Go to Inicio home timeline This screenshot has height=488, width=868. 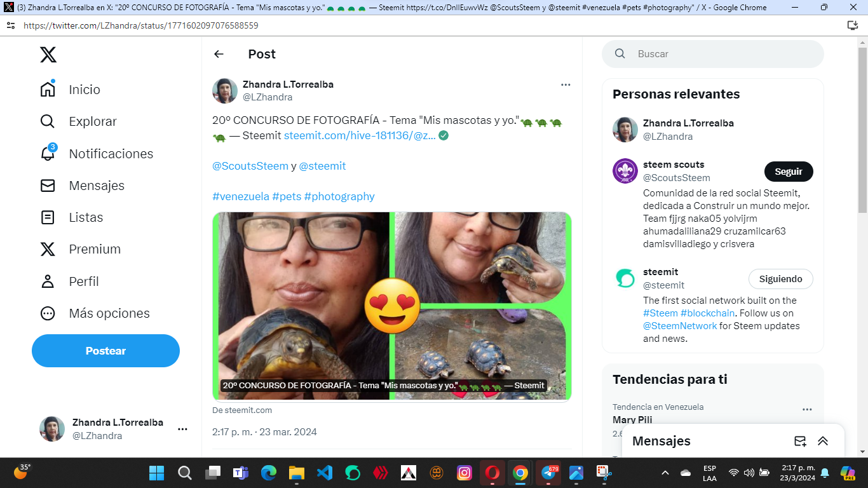[71, 90]
